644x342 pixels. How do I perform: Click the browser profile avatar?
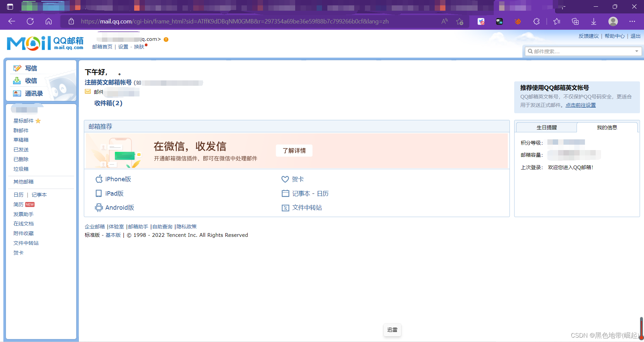tap(613, 21)
